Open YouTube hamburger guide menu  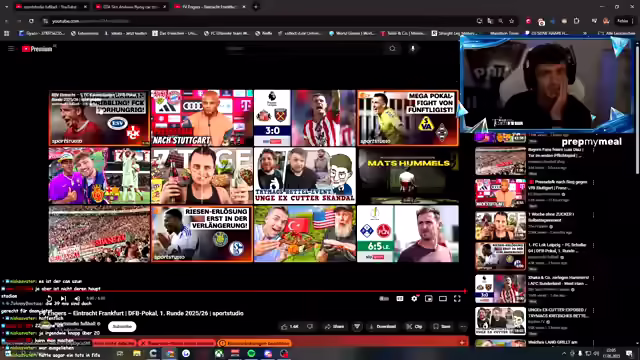(x=11, y=49)
